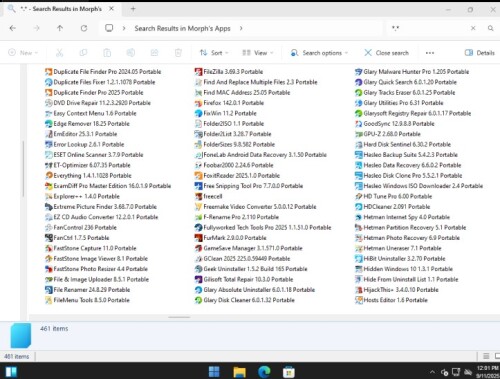
Task: Select the Hard Disk Sentinel 6.30.2 icon
Action: [x=359, y=144]
